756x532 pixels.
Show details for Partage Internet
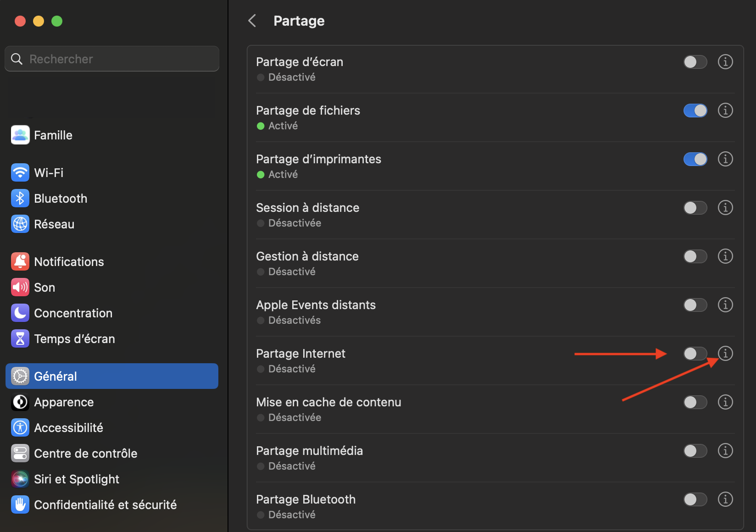click(x=725, y=354)
